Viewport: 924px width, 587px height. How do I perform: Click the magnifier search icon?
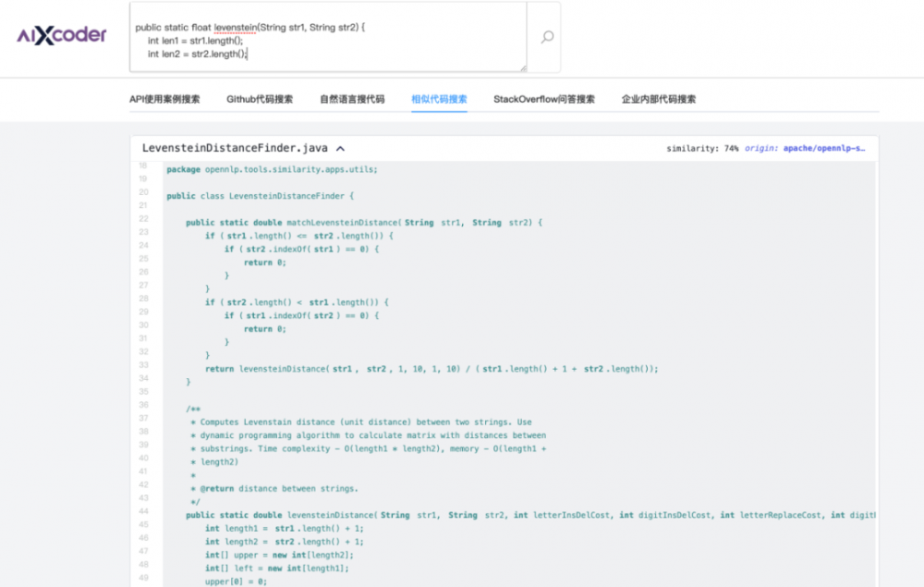click(x=545, y=37)
